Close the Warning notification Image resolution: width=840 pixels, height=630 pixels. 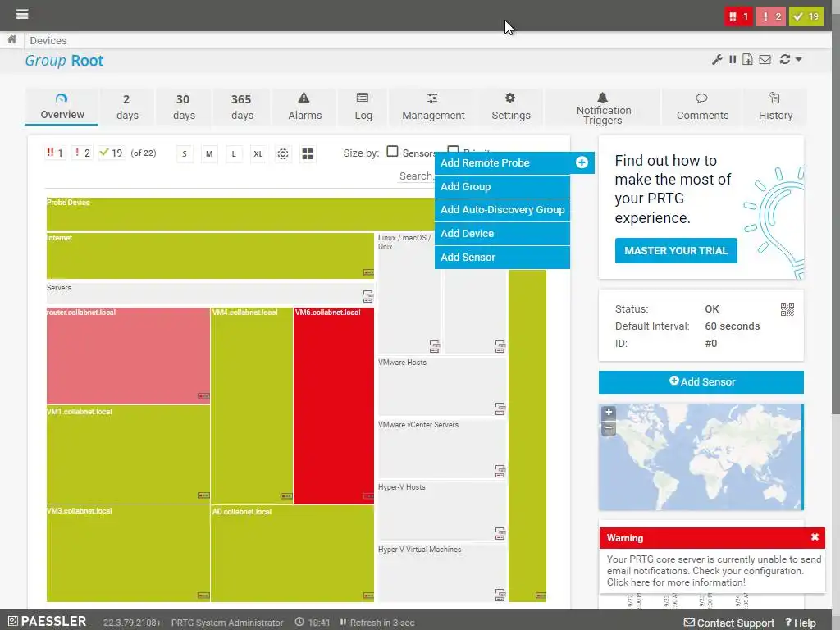point(815,536)
